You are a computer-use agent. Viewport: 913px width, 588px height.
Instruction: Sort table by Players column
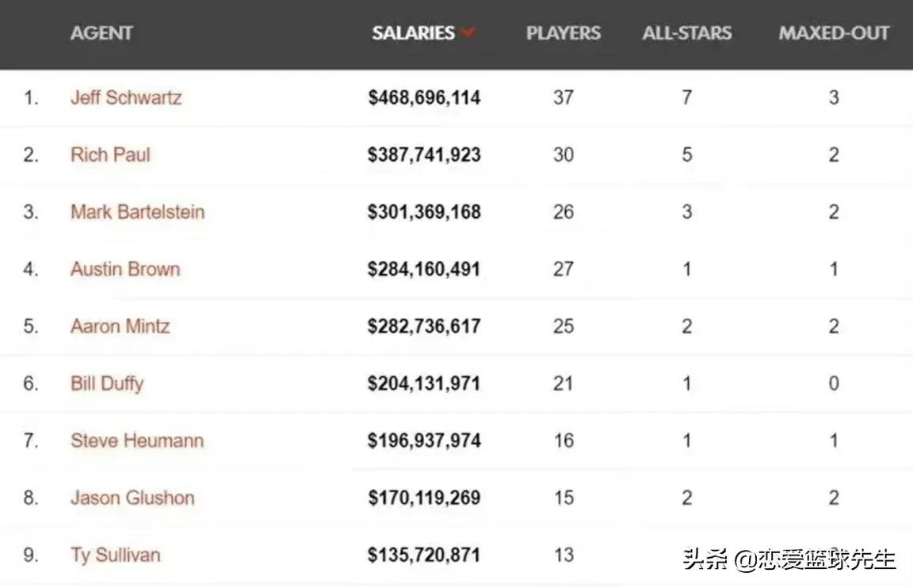pos(563,33)
